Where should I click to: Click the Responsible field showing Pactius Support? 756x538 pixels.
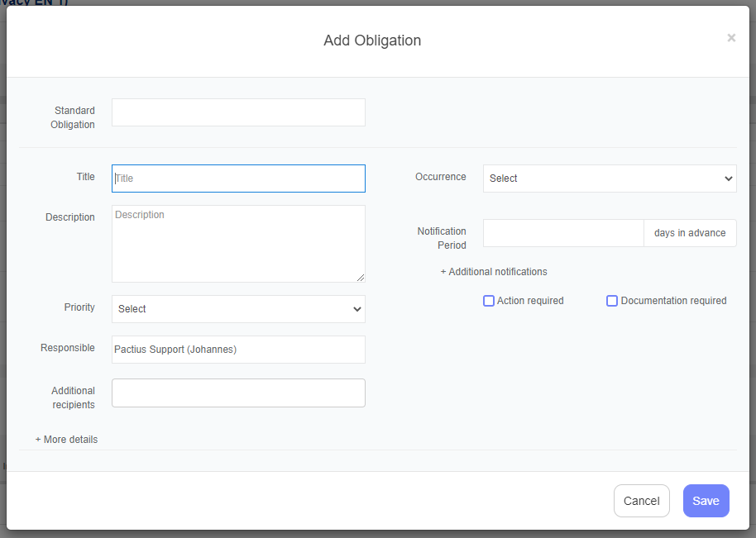(238, 350)
